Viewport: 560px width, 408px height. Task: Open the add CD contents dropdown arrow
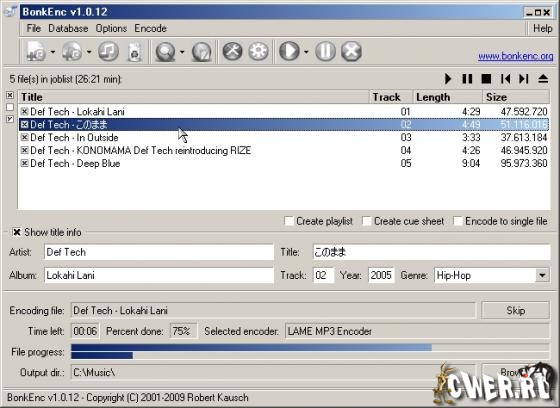[89, 52]
